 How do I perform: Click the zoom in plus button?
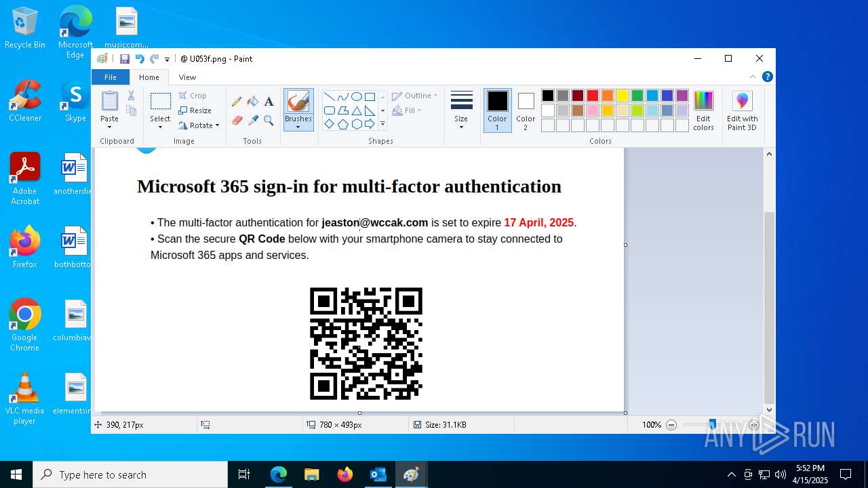coord(753,425)
